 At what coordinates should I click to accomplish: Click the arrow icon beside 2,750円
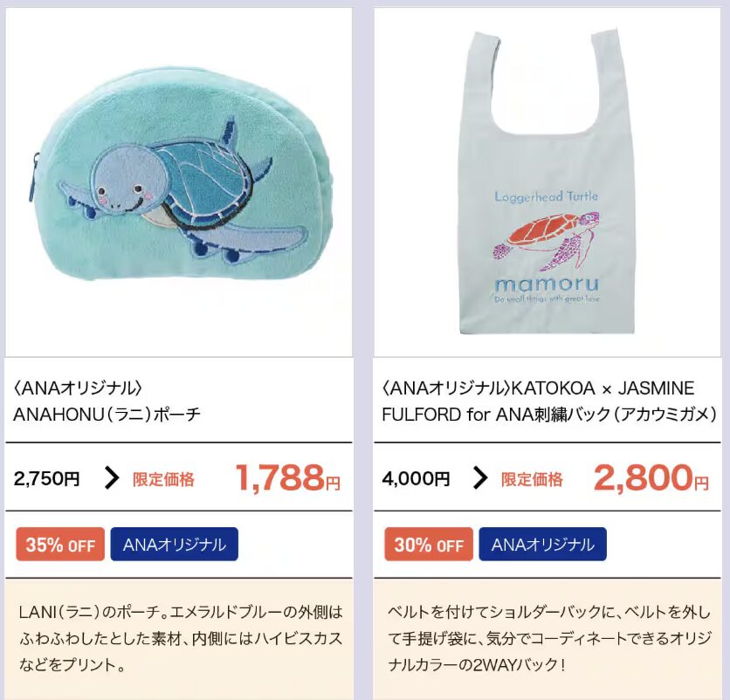(x=111, y=478)
